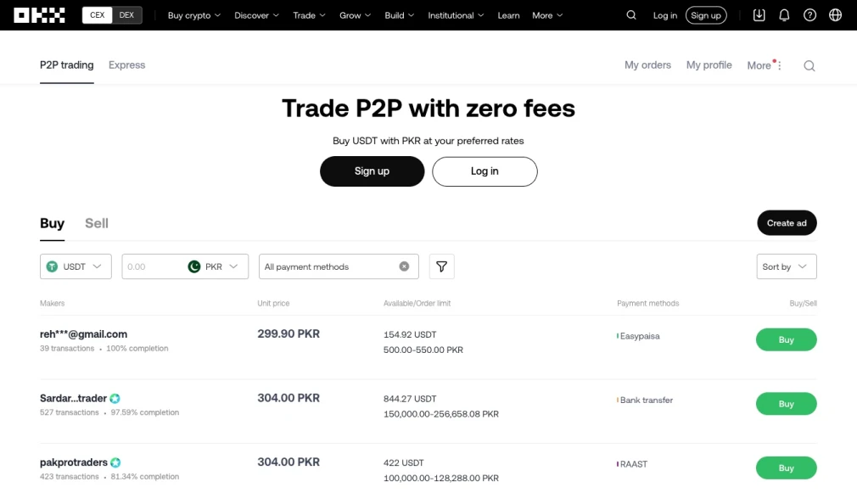Click the Create ad button
Image resolution: width=857 pixels, height=504 pixels.
point(787,223)
